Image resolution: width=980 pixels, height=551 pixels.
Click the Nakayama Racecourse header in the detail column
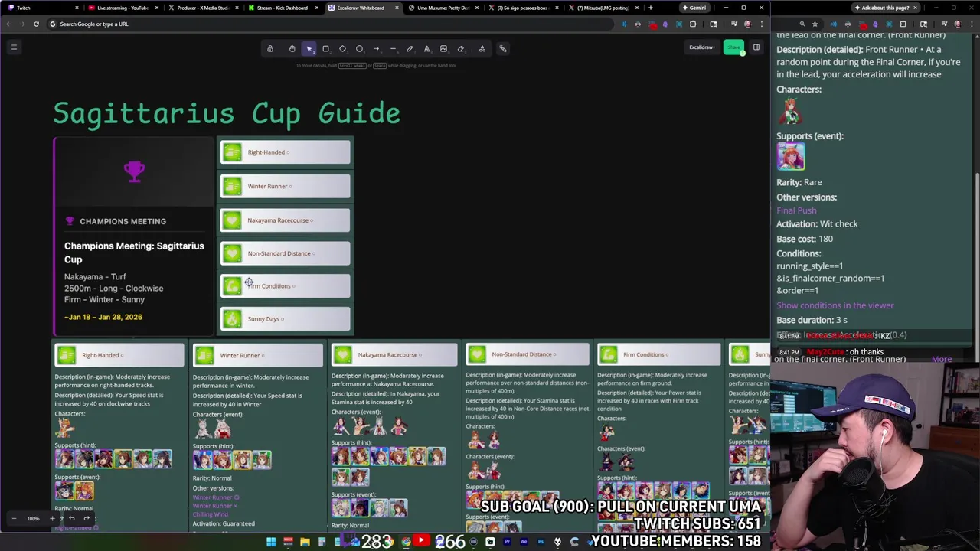click(394, 354)
